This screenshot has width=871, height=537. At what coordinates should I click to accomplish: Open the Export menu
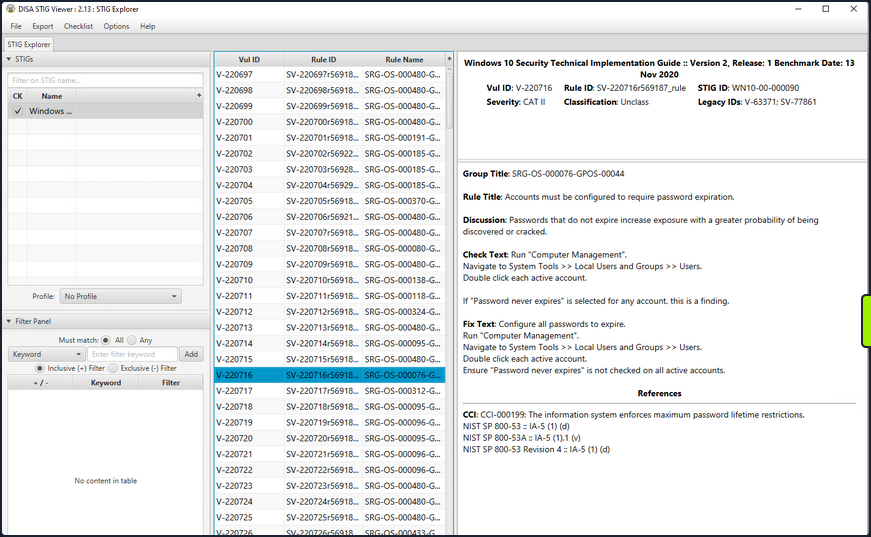43,26
